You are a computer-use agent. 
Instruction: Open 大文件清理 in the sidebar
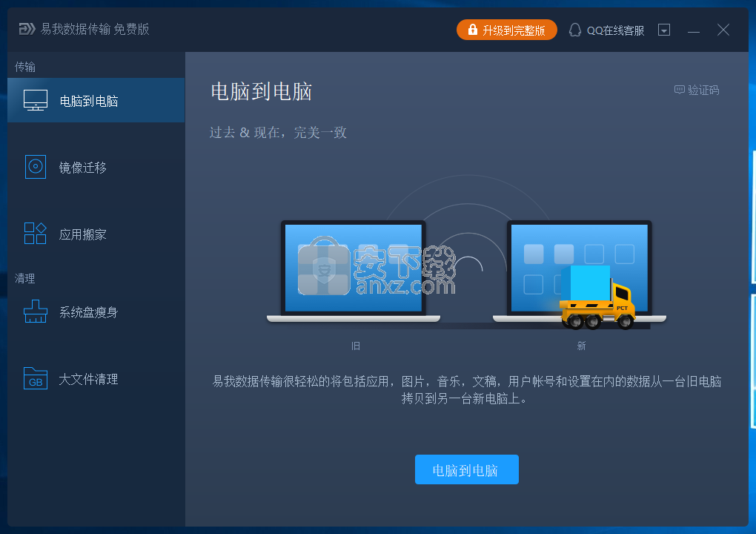point(96,379)
